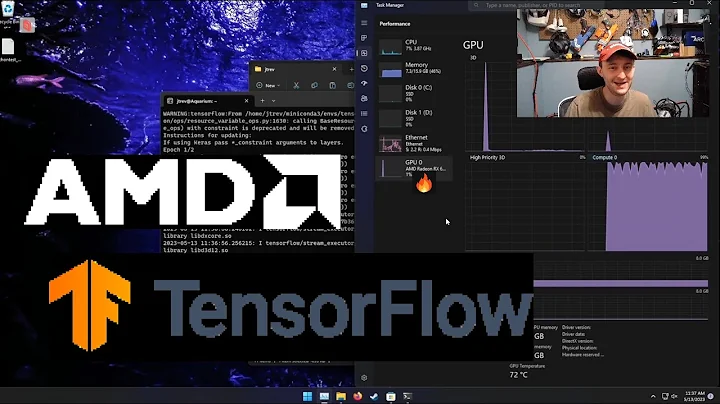Launch Firefox from taskbar
The image size is (720, 404).
tap(357, 396)
